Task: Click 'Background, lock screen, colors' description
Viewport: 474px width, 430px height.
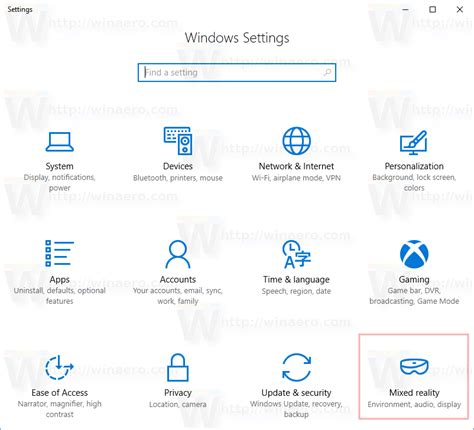Action: [414, 182]
